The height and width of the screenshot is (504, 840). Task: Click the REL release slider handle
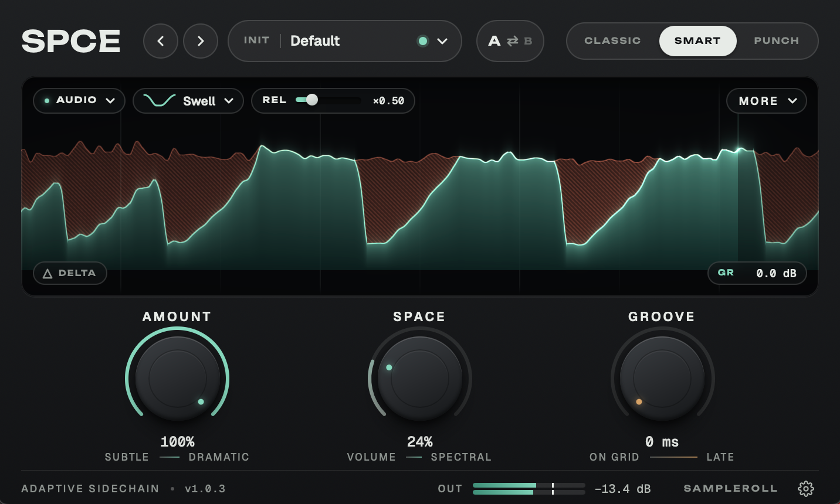(312, 100)
